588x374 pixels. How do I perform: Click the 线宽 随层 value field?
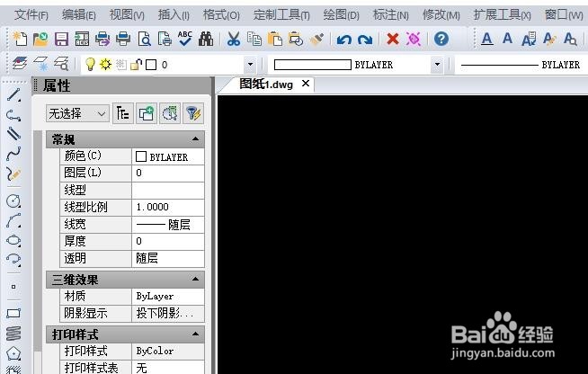pyautogui.click(x=168, y=225)
